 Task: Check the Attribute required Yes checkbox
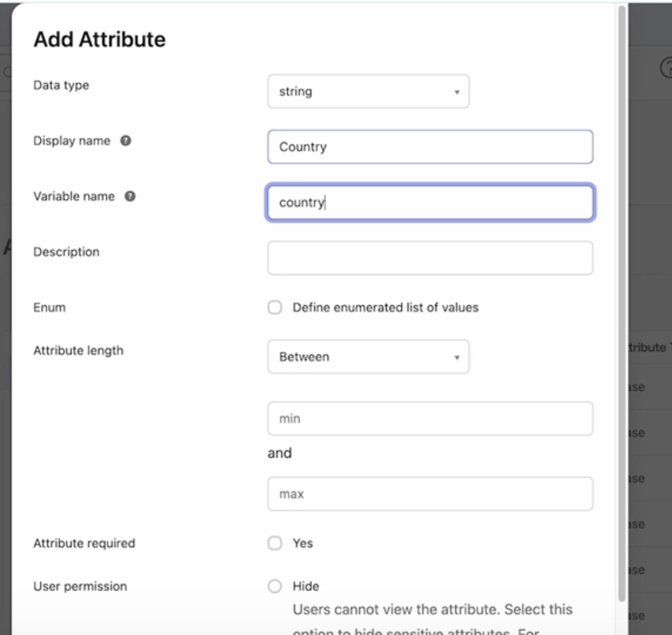click(275, 543)
